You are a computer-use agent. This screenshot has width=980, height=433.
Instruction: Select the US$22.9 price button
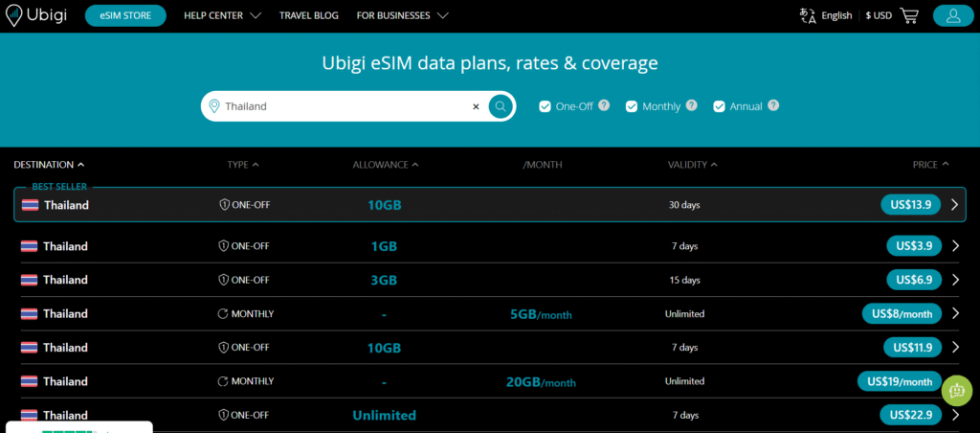point(911,415)
